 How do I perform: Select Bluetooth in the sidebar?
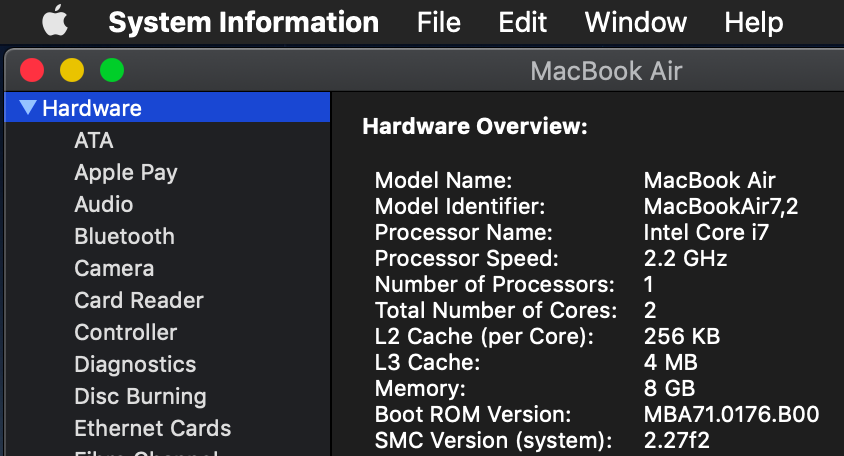[x=124, y=236]
